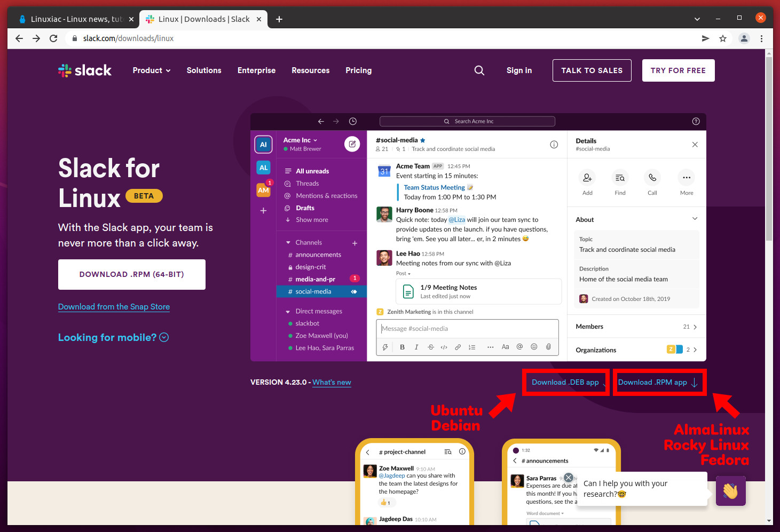The width and height of the screenshot is (780, 532).
Task: Click the Slack logo in the site header
Action: (x=85, y=70)
